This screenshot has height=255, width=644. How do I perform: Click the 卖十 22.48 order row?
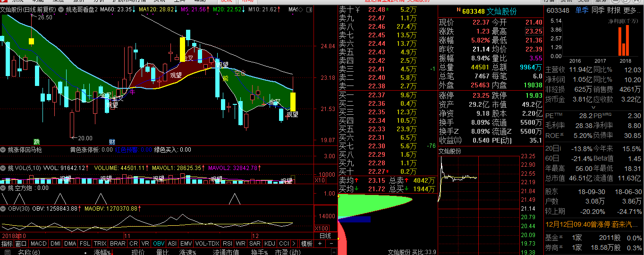tap(388, 9)
